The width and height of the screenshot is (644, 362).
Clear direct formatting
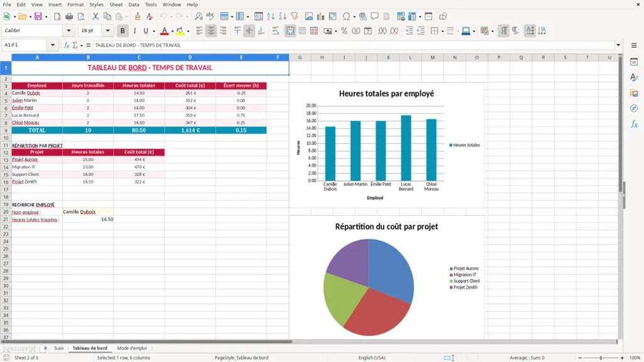point(150,16)
